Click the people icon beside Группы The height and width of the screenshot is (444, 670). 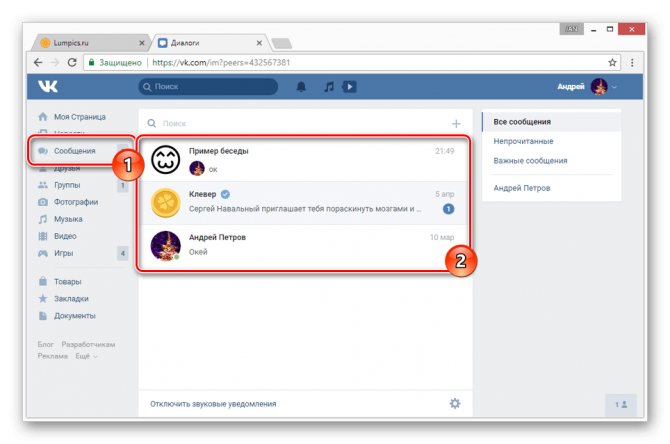43,185
